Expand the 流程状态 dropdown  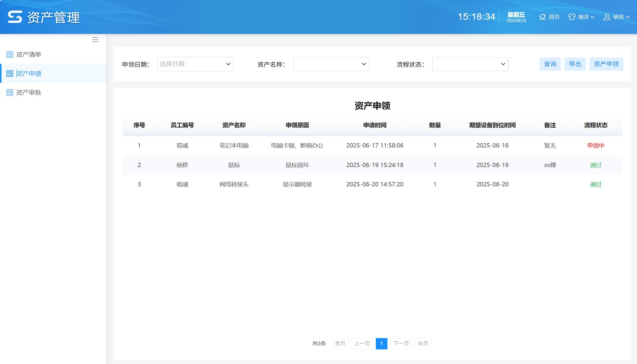click(x=503, y=64)
